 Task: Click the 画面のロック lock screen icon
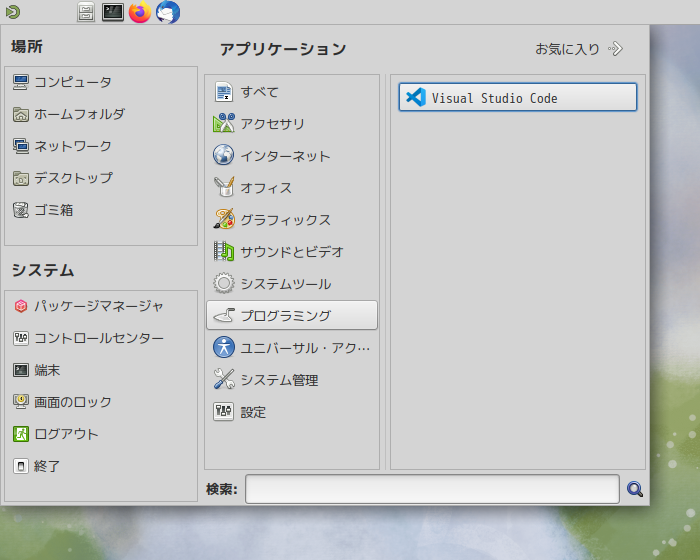click(x=21, y=402)
